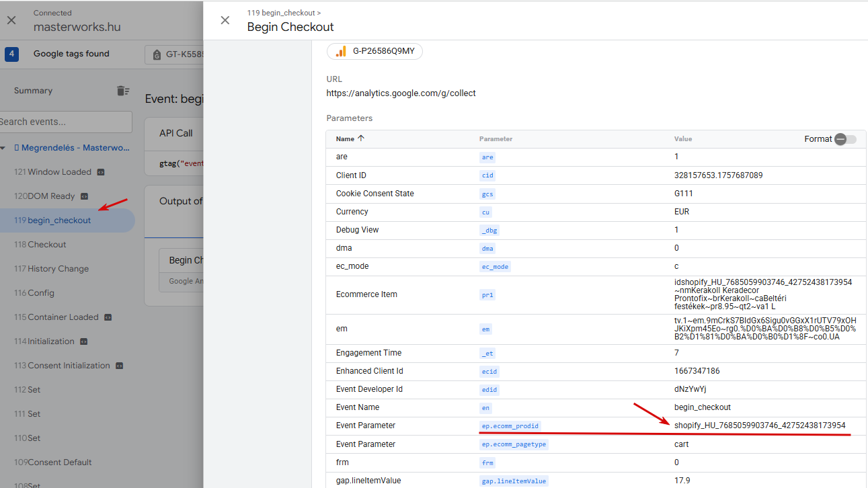Image resolution: width=868 pixels, height=488 pixels.
Task: Click the sort arrow beside Name column
Action: 361,138
